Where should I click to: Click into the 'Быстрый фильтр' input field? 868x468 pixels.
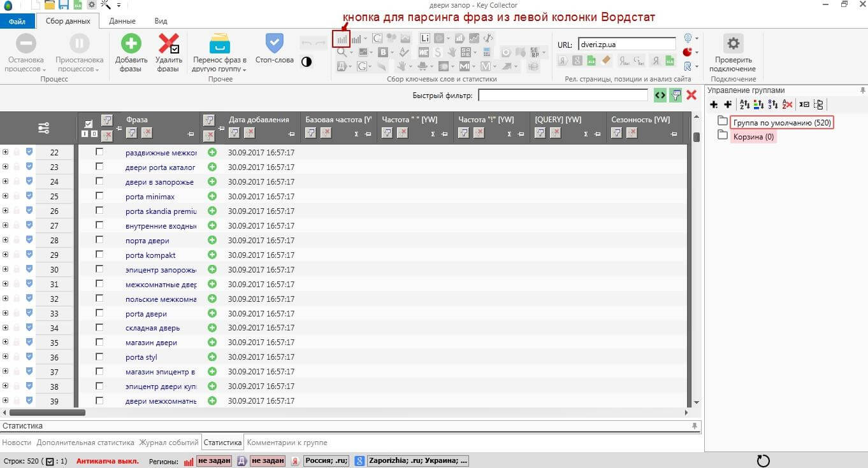pos(562,95)
